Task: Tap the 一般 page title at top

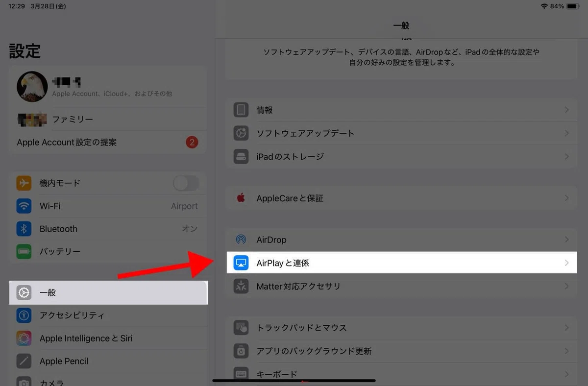Action: (x=401, y=25)
